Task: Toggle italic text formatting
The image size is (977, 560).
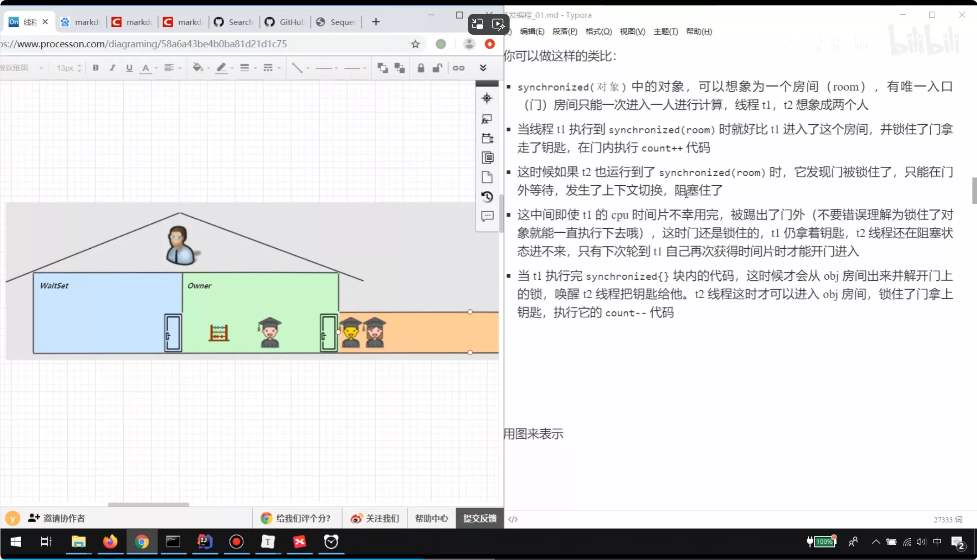Action: click(x=112, y=68)
